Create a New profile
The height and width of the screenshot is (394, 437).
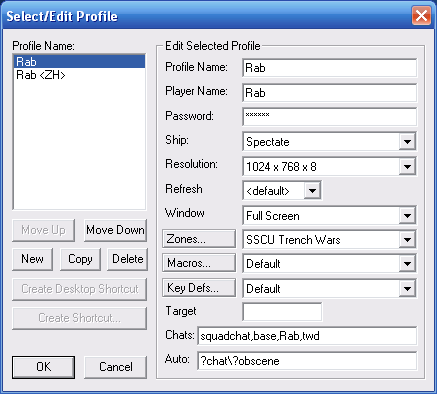[x=32, y=259]
